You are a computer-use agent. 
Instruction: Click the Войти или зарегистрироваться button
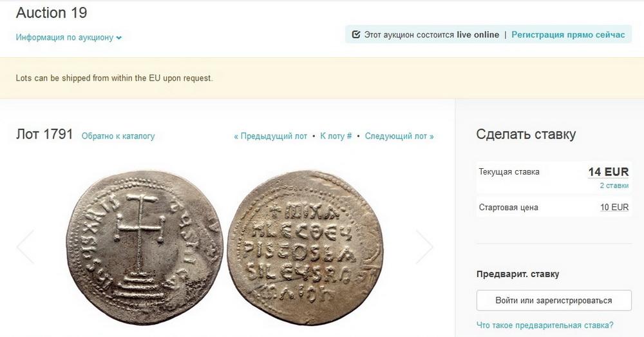tap(554, 300)
